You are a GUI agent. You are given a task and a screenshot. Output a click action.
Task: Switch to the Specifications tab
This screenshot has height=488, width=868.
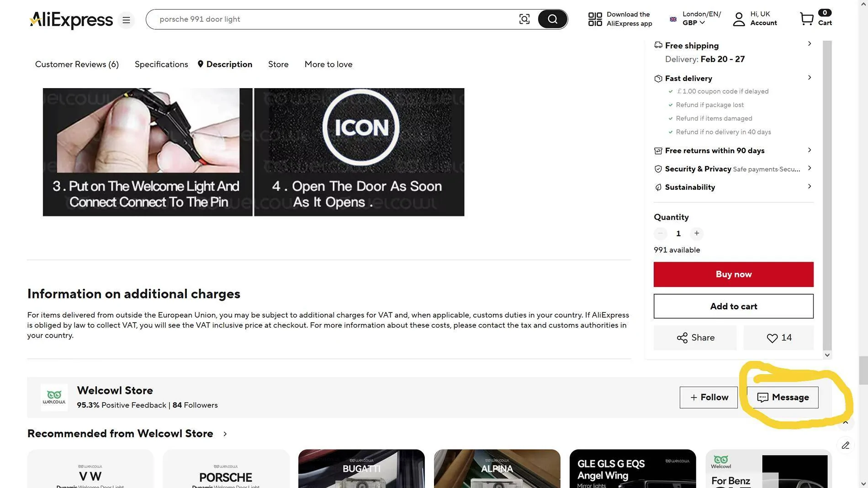pos(161,64)
